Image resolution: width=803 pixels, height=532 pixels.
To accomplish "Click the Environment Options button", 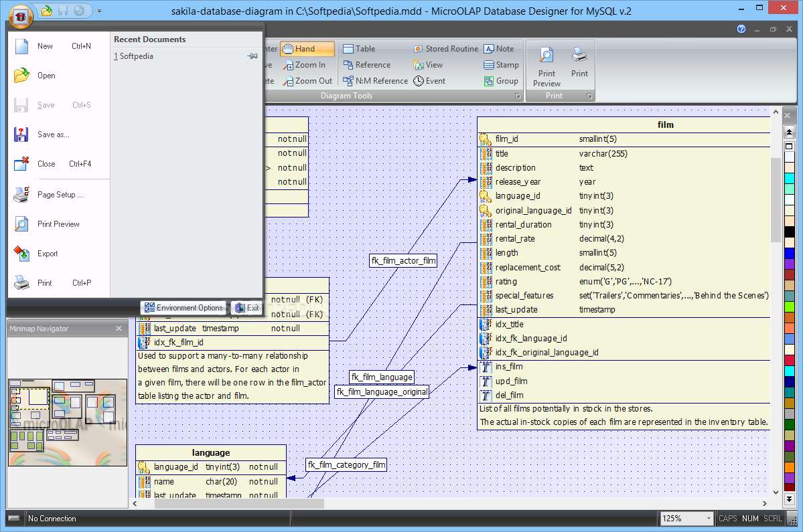I will 184,308.
